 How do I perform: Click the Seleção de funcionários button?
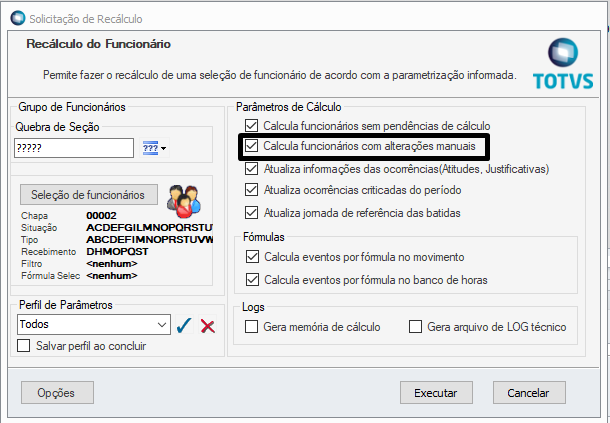(89, 195)
